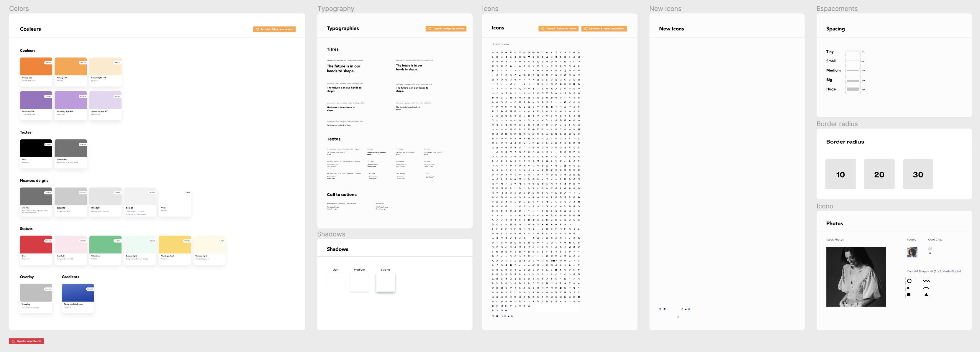The height and width of the screenshot is (352, 980).
Task: Click the French flag icon under Card Chip
Action: [x=929, y=253]
